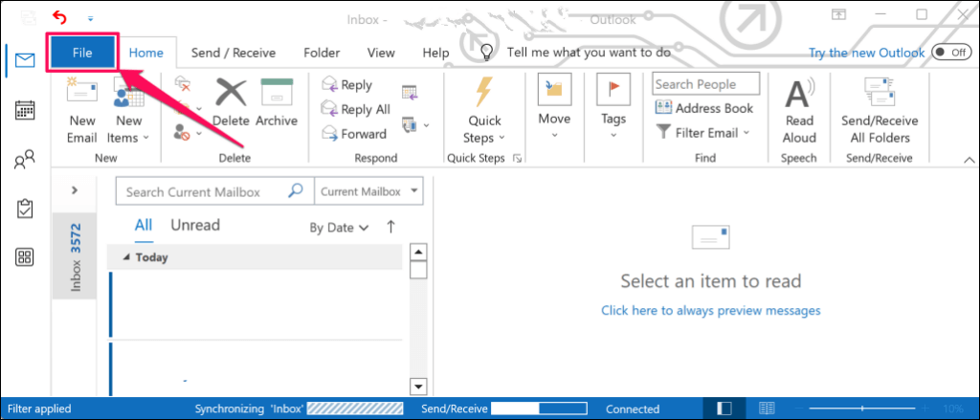
Task: Show only Unread messages
Action: click(x=195, y=226)
